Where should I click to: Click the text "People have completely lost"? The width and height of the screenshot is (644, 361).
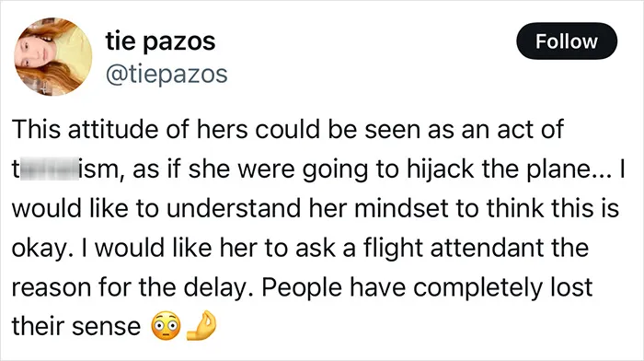coord(427,287)
